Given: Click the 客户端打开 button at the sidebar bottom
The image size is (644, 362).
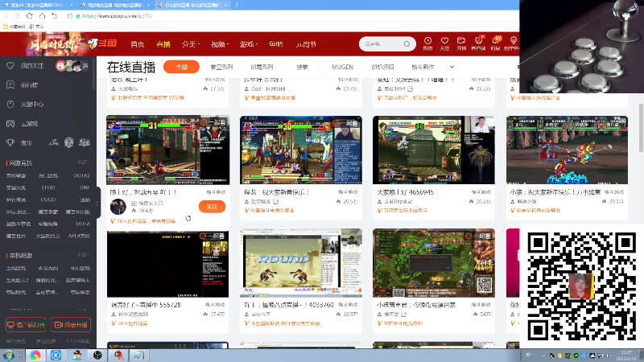Looking at the screenshot, I should (x=26, y=325).
